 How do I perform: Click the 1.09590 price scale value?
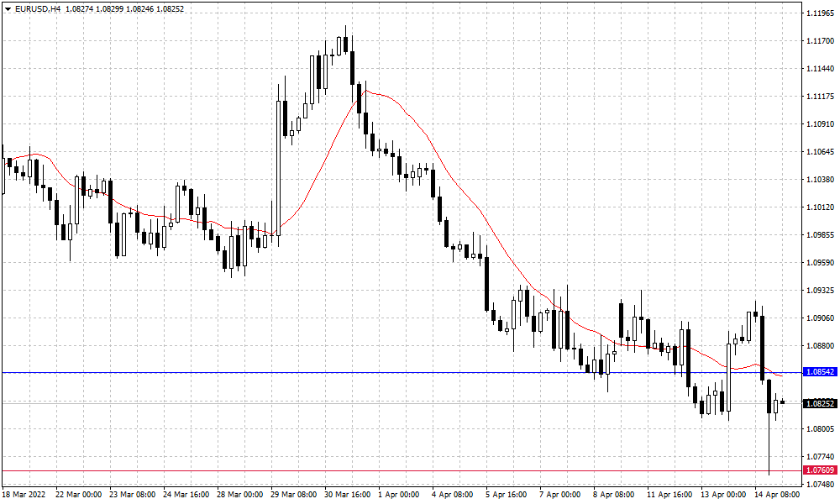(x=820, y=262)
